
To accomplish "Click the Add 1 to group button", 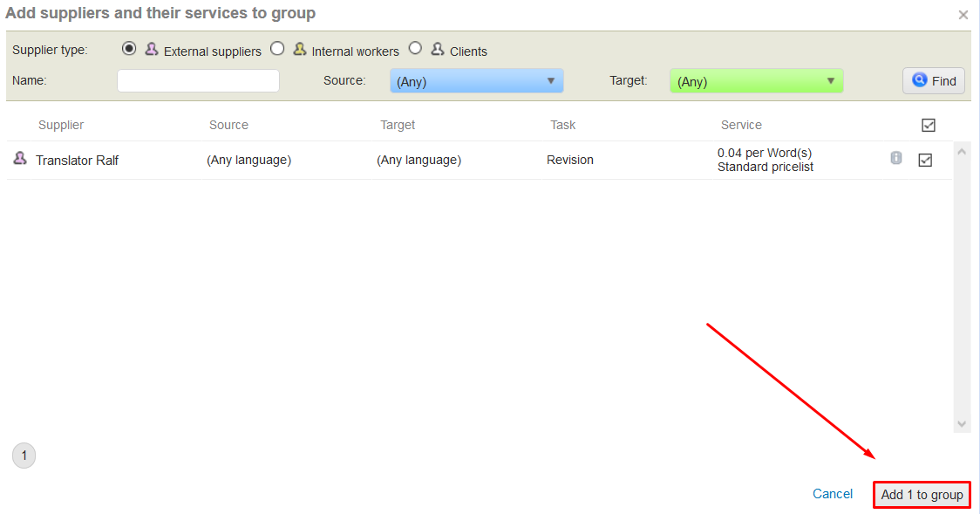I will (x=922, y=495).
